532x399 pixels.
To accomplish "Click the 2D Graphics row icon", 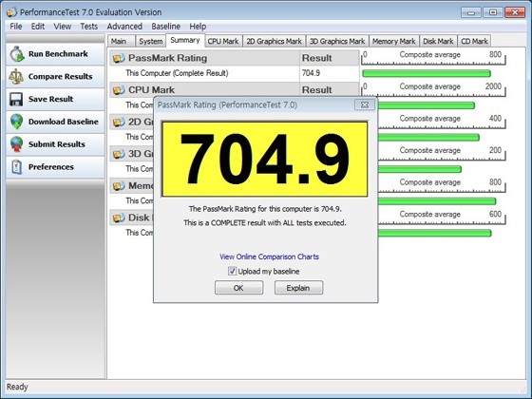I will 119,123.
